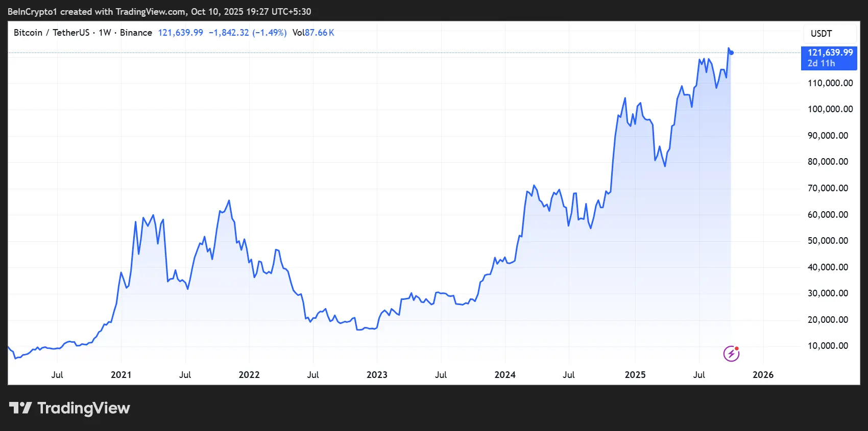Click the 50,000.00 price scale label
868x431 pixels.
click(x=828, y=241)
